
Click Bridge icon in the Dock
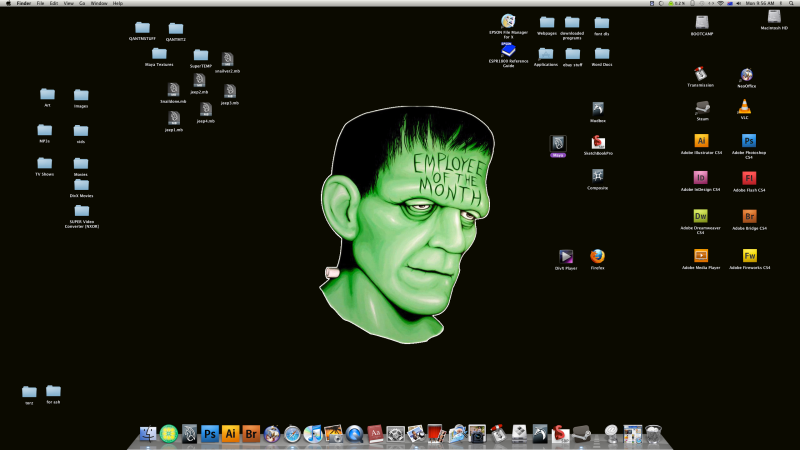coord(251,434)
